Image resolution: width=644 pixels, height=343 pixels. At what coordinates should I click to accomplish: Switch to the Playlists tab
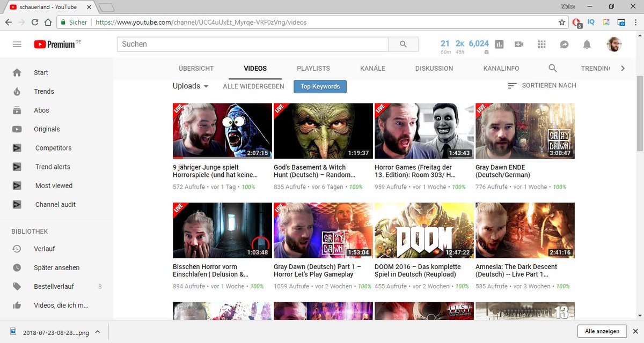pos(313,69)
